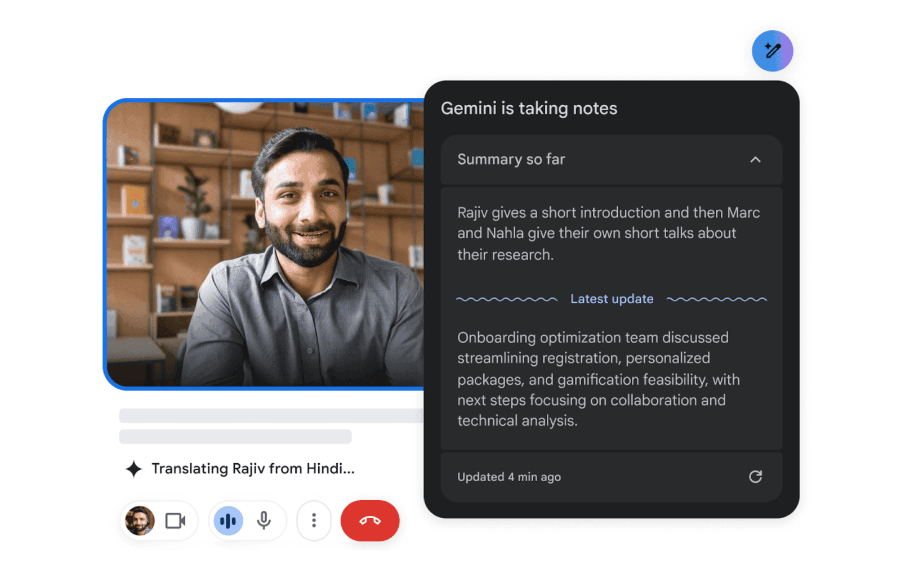The height and width of the screenshot is (588, 901).
Task: End the call with red hang-up button
Action: tap(370, 520)
